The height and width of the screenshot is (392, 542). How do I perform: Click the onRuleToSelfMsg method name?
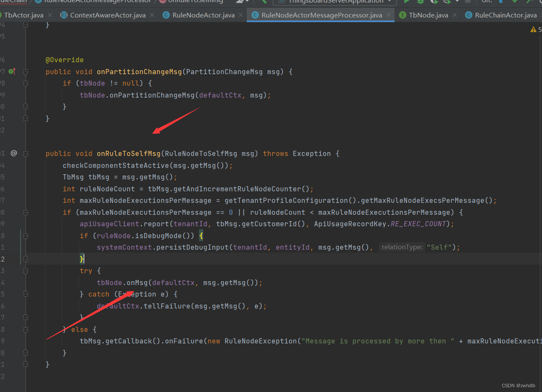point(129,153)
